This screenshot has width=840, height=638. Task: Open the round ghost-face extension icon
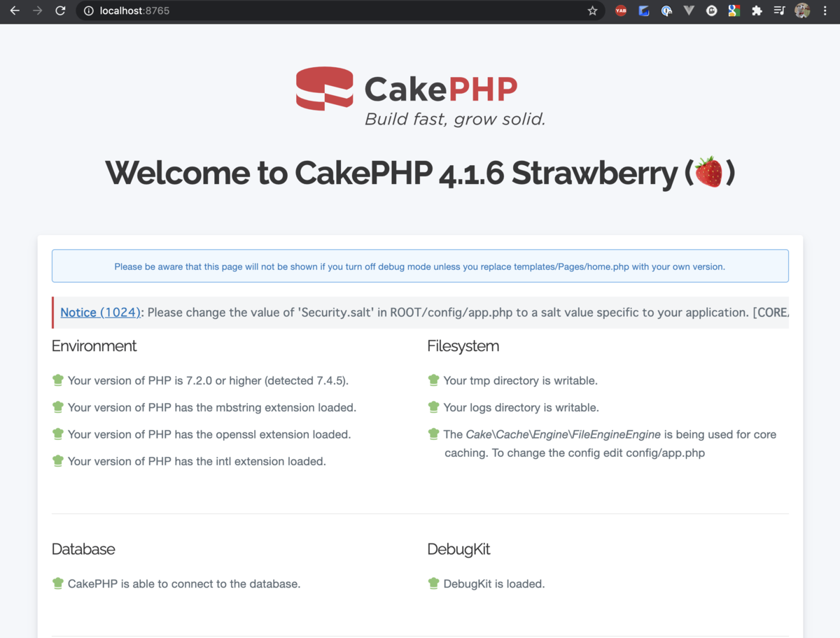pos(711,10)
